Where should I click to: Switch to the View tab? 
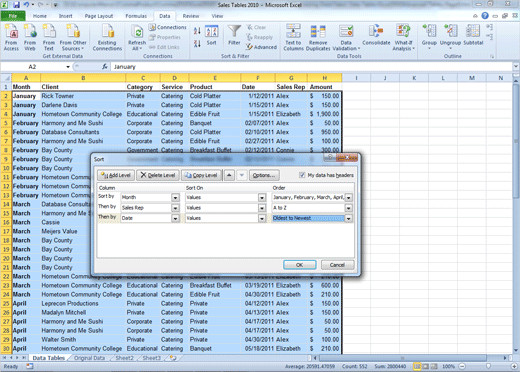click(217, 16)
